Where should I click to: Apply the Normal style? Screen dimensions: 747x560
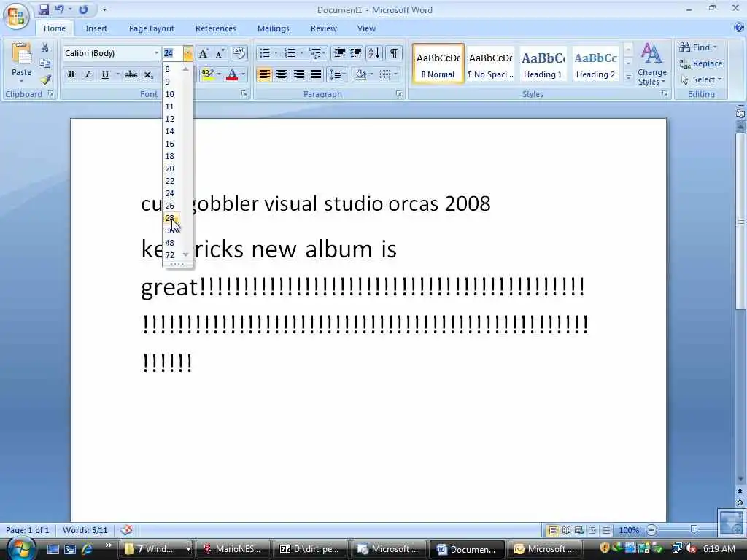pos(438,64)
